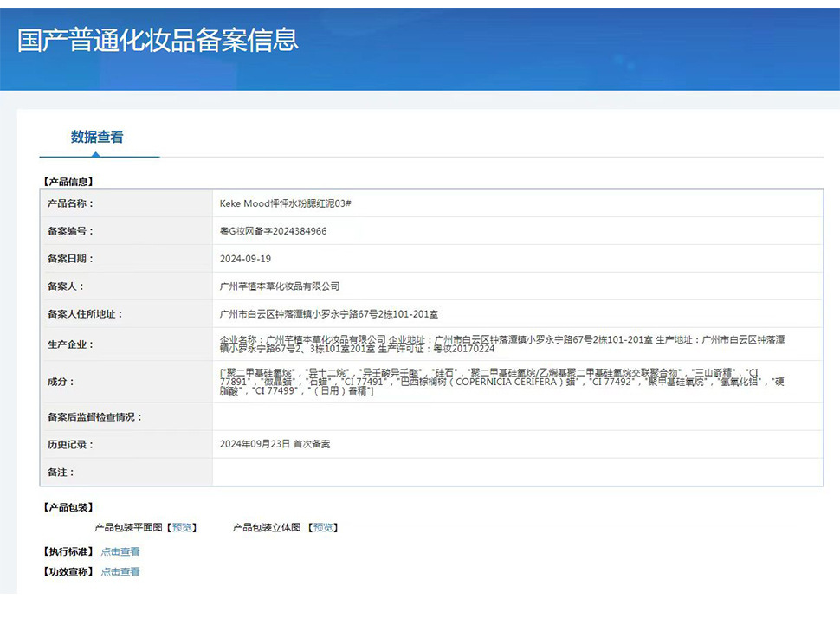This screenshot has height=618, width=840.
Task: Open 点击查看 next to 执行标准
Action: pos(120,551)
